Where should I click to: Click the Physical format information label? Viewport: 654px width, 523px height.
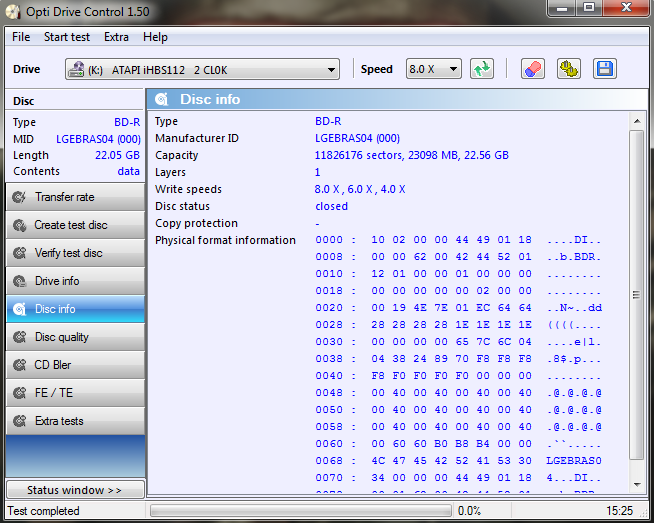(x=225, y=241)
